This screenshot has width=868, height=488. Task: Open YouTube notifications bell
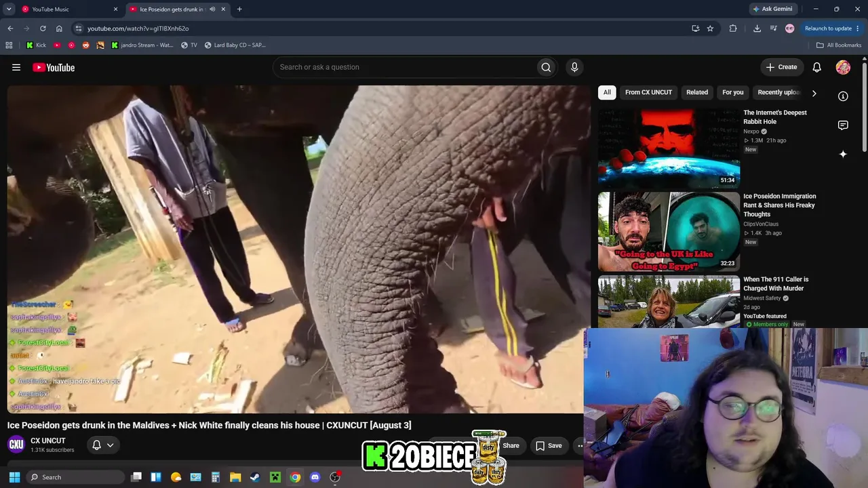[817, 67]
